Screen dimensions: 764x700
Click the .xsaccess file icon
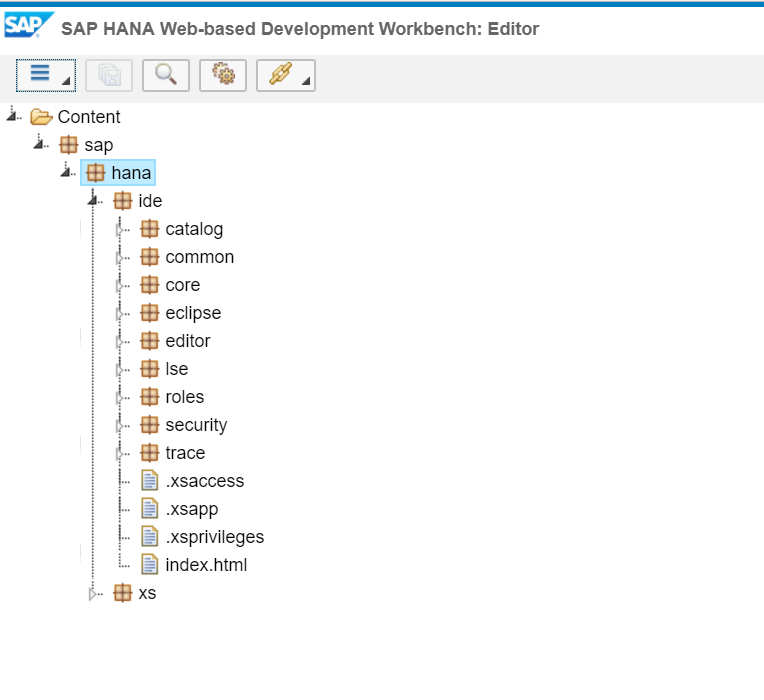tap(150, 480)
